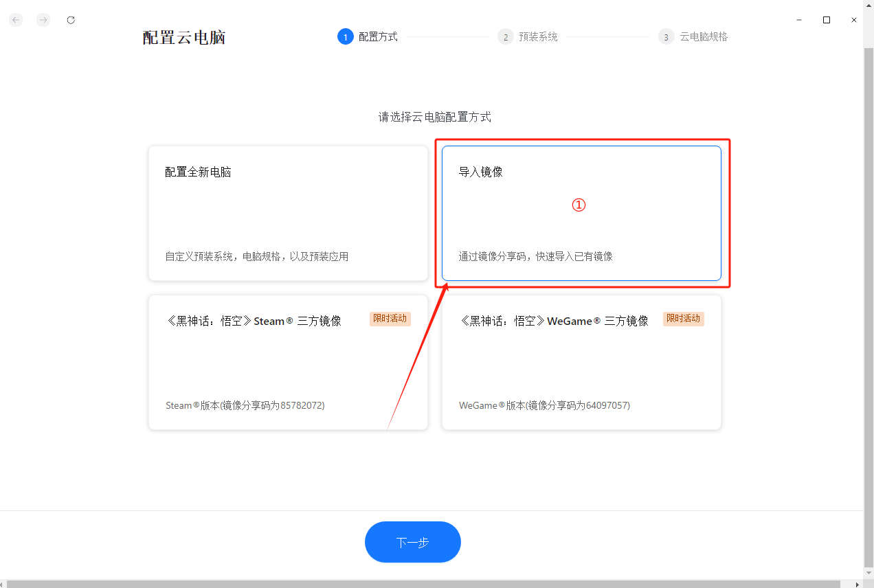Click WeGame®版本(镜像分享码为64097057) text
874x588 pixels.
click(x=544, y=405)
